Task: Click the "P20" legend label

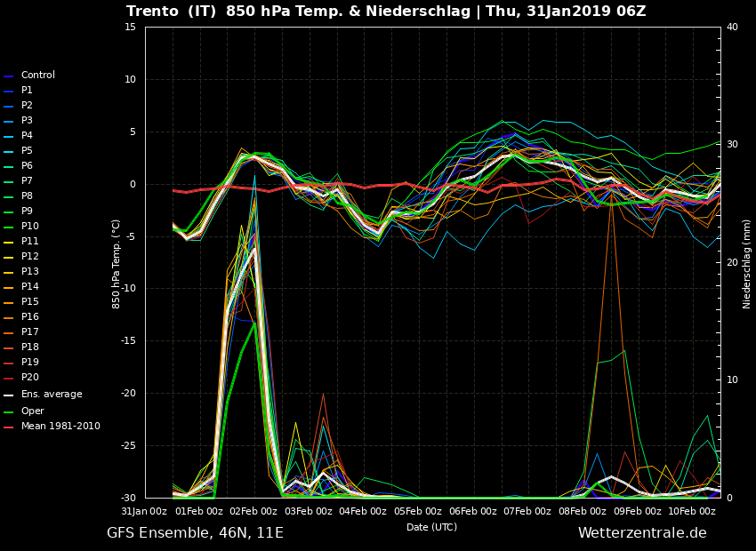Action: point(30,377)
